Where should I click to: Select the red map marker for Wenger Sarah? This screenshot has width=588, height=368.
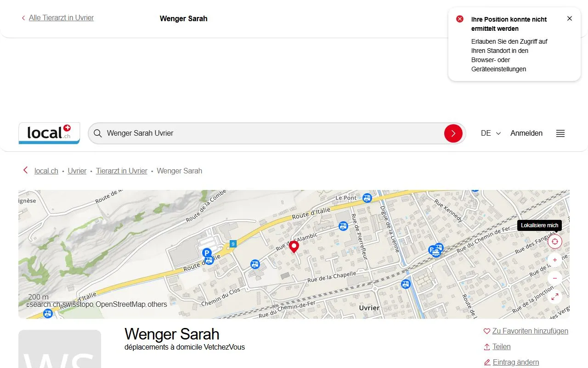coord(294,247)
